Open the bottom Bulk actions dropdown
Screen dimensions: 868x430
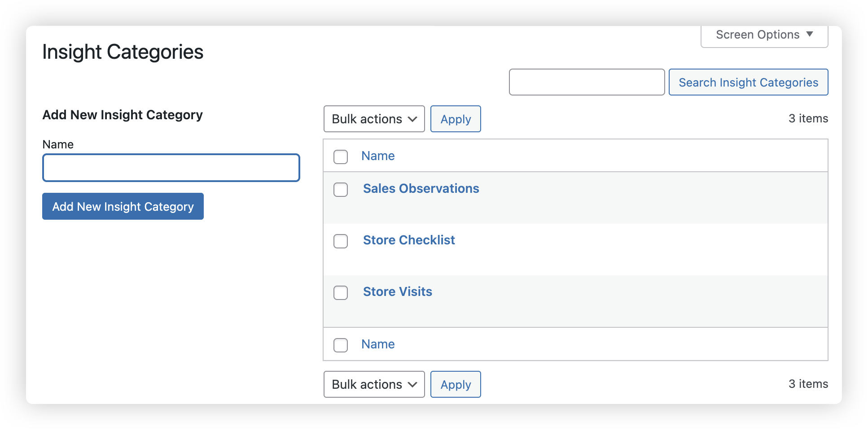pyautogui.click(x=374, y=384)
